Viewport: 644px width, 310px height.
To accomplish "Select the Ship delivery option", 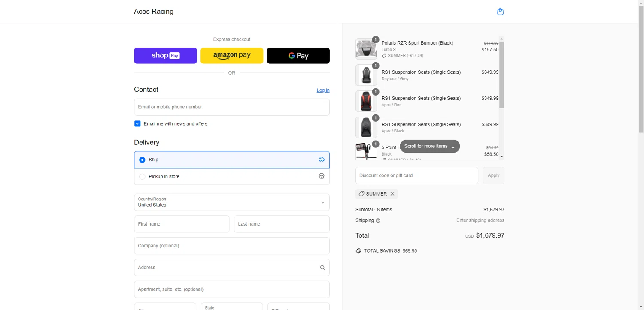I will tap(232, 160).
